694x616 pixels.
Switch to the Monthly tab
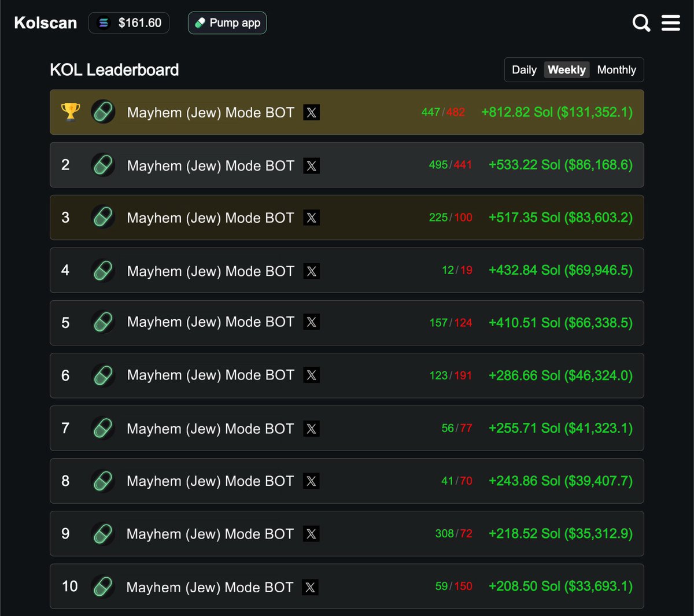pos(617,70)
